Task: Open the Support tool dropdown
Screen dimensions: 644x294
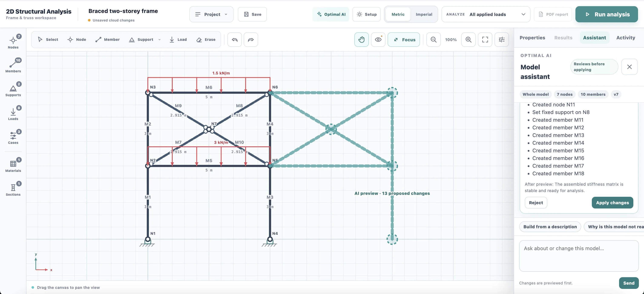Action: click(x=160, y=40)
